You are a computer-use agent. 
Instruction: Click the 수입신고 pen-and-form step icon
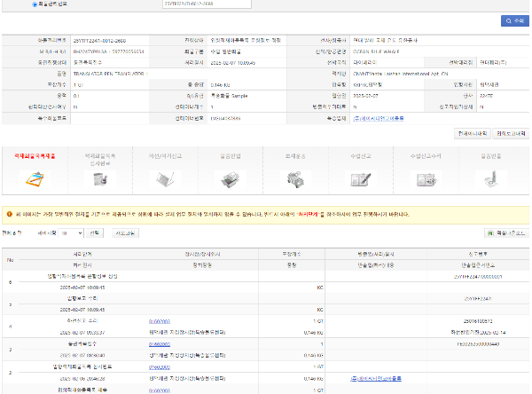[361, 179]
